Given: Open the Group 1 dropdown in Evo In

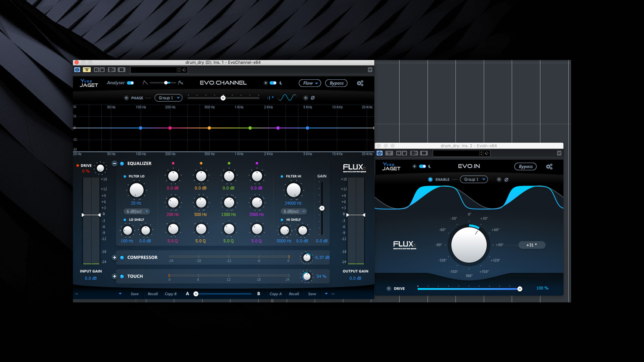Looking at the screenshot, I should click(474, 179).
